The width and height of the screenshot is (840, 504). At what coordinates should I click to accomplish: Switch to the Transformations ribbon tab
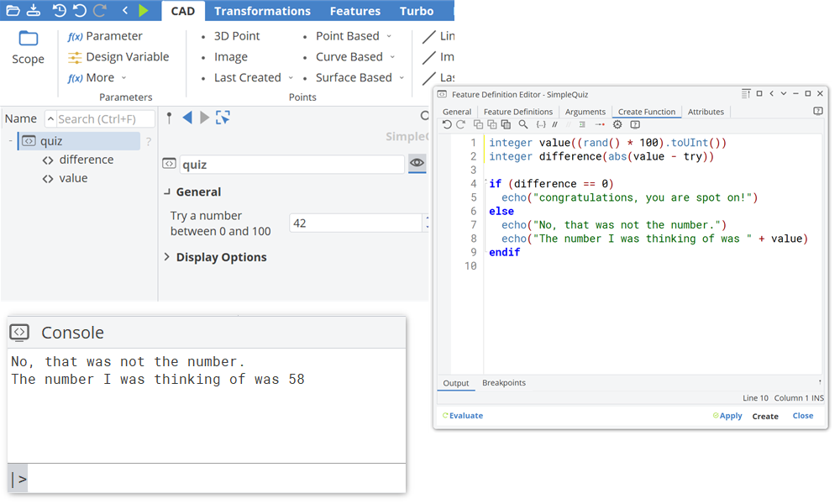pyautogui.click(x=262, y=11)
